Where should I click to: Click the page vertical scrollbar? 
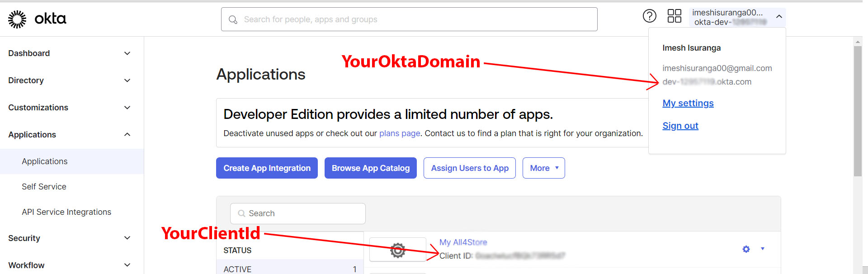pos(858,111)
